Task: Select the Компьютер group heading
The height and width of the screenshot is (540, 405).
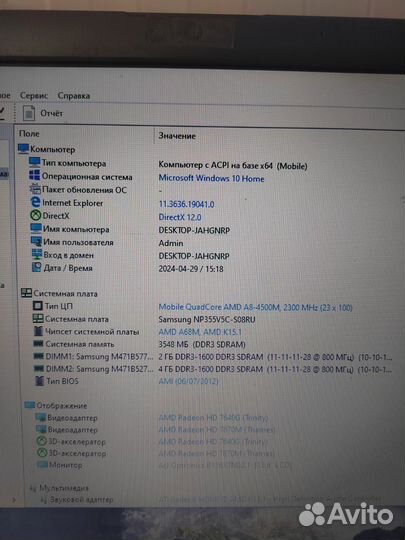Action: click(x=52, y=149)
